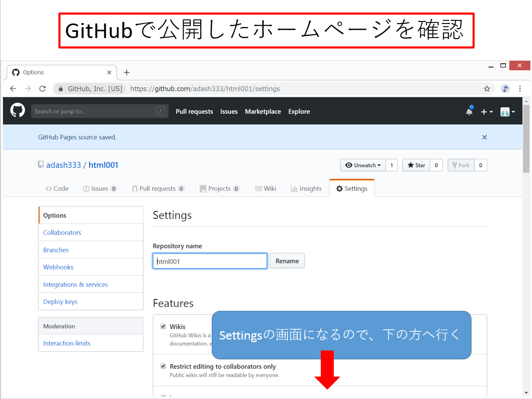Click the Repository name text field
Viewport: 532px width, 399px height.
pos(210,261)
